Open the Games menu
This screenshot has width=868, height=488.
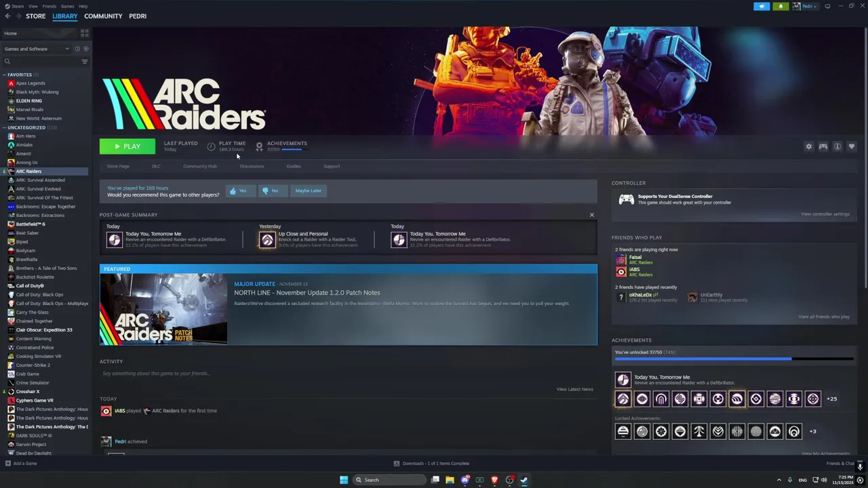(68, 6)
